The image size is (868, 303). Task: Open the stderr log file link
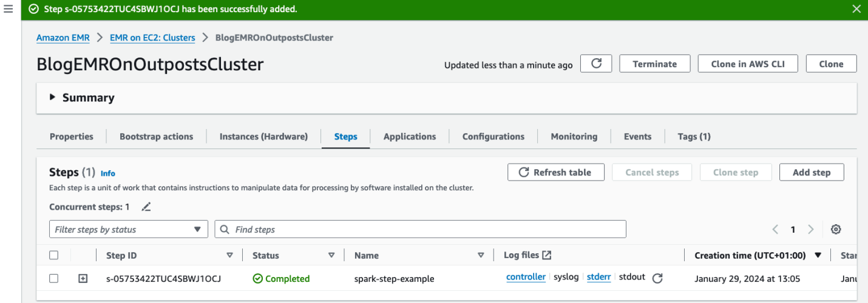click(599, 277)
